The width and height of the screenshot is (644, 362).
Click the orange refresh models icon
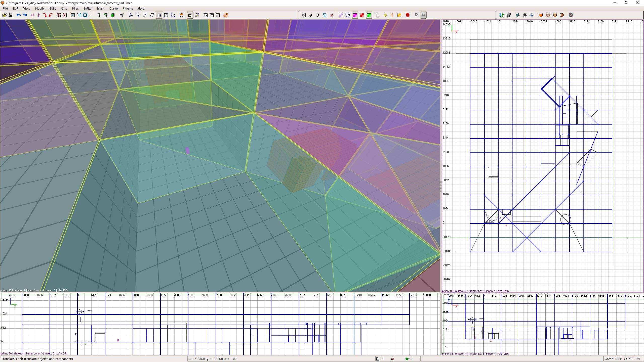click(x=226, y=15)
